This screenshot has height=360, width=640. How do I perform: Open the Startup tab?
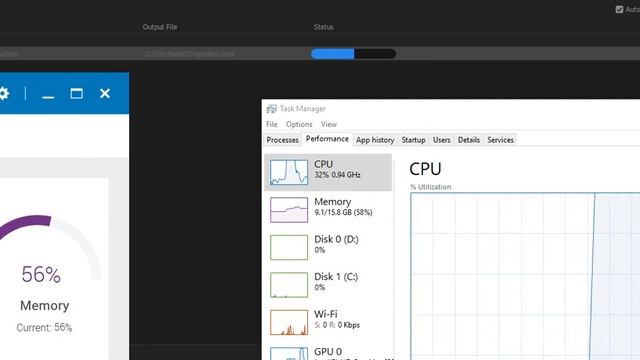[x=413, y=140]
